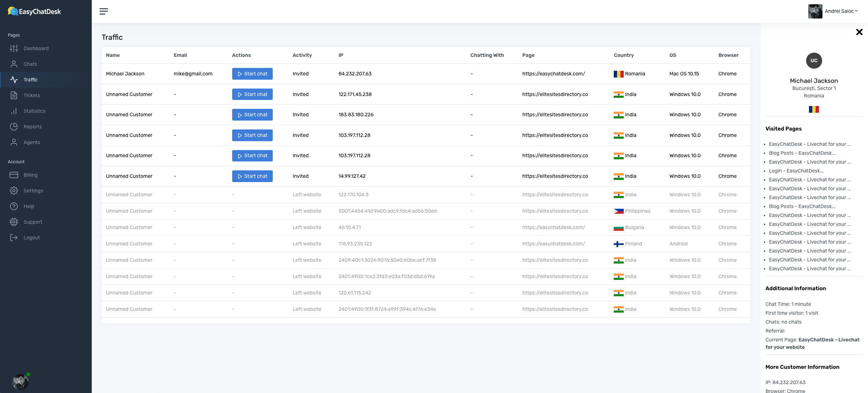Viewport: 868px width, 393px height.
Task: Click the Romania flag in details panel
Action: tap(814, 109)
